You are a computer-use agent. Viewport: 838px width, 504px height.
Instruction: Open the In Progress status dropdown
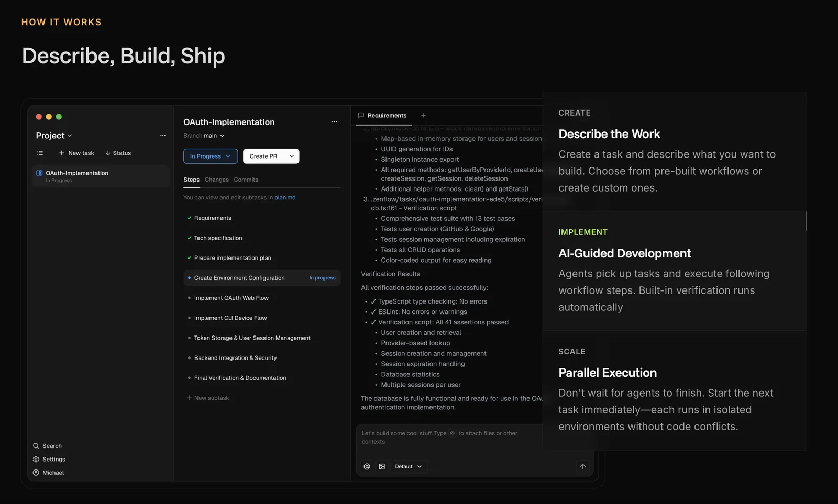pos(210,156)
